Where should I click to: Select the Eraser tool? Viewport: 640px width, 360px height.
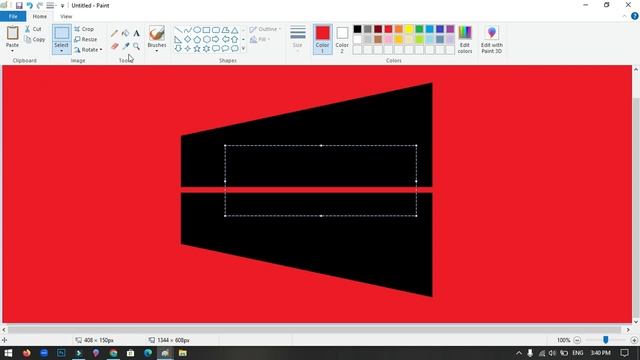click(114, 46)
